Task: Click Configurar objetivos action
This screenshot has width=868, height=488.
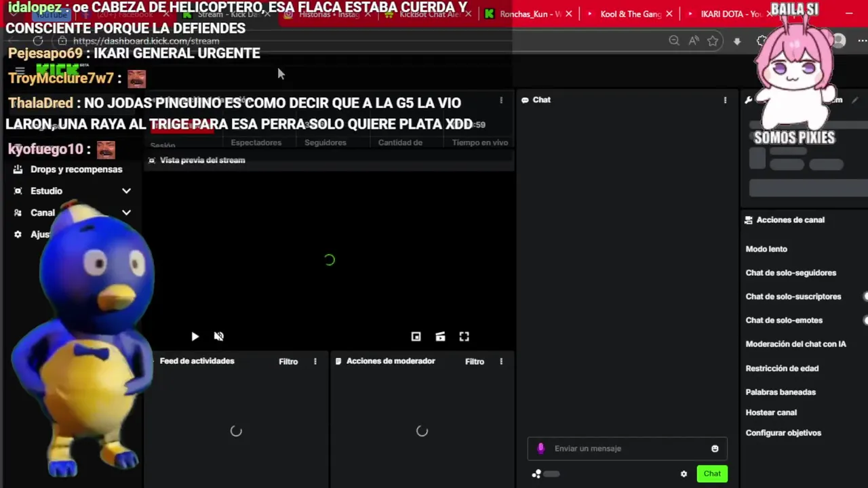Action: (x=783, y=432)
